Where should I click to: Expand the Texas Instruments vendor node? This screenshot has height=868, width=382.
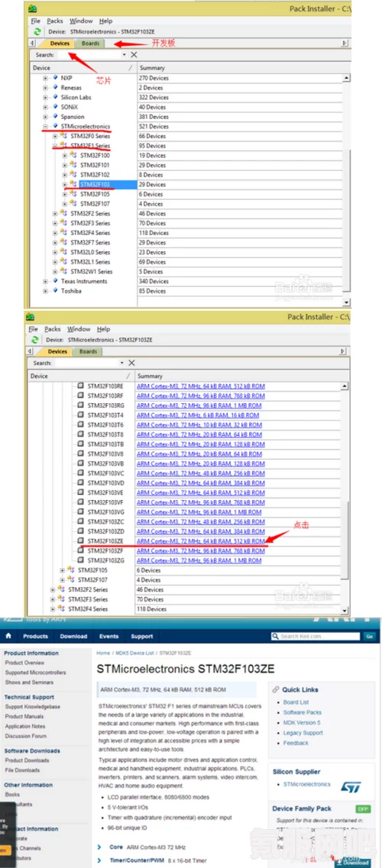click(45, 281)
